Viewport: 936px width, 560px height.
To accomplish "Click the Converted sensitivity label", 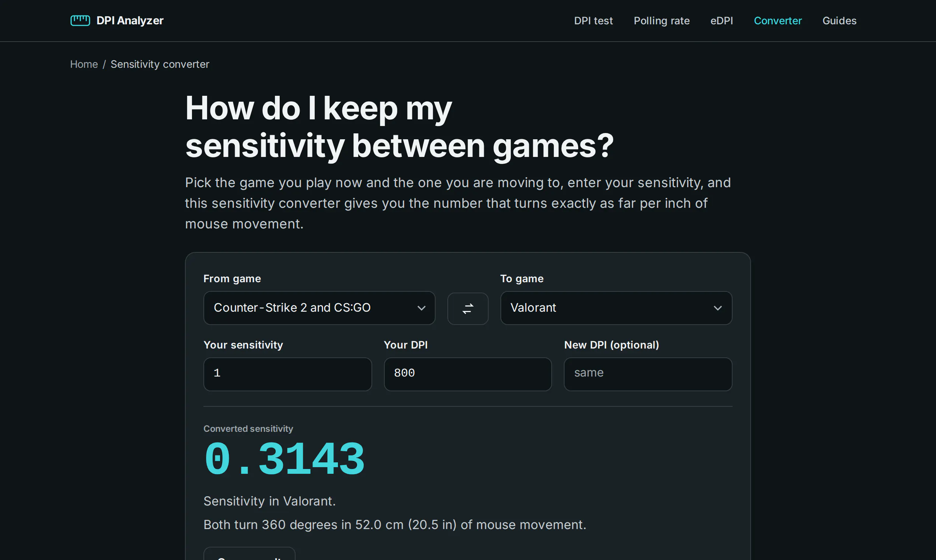I will pos(248,429).
